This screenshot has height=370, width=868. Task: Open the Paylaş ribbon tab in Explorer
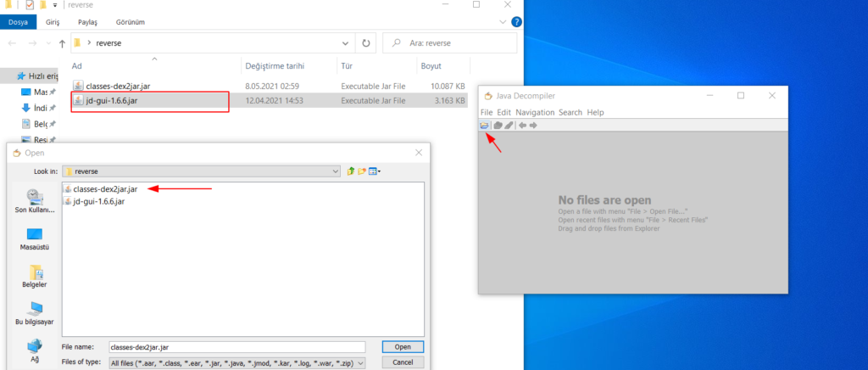[87, 22]
